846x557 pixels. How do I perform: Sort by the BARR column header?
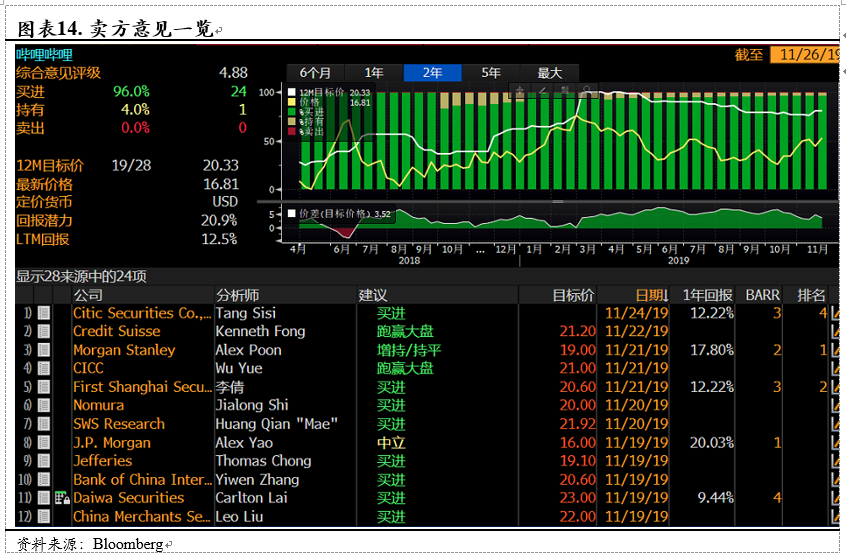tap(762, 295)
